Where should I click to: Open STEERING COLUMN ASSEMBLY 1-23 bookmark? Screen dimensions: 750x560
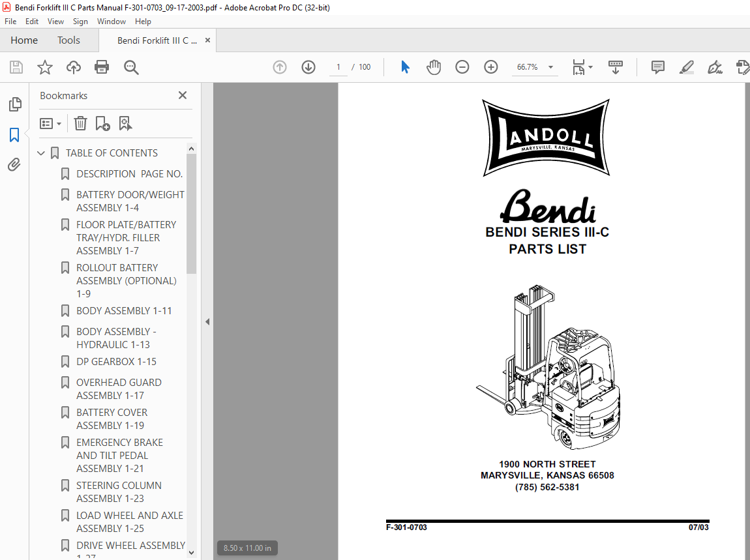click(119, 492)
